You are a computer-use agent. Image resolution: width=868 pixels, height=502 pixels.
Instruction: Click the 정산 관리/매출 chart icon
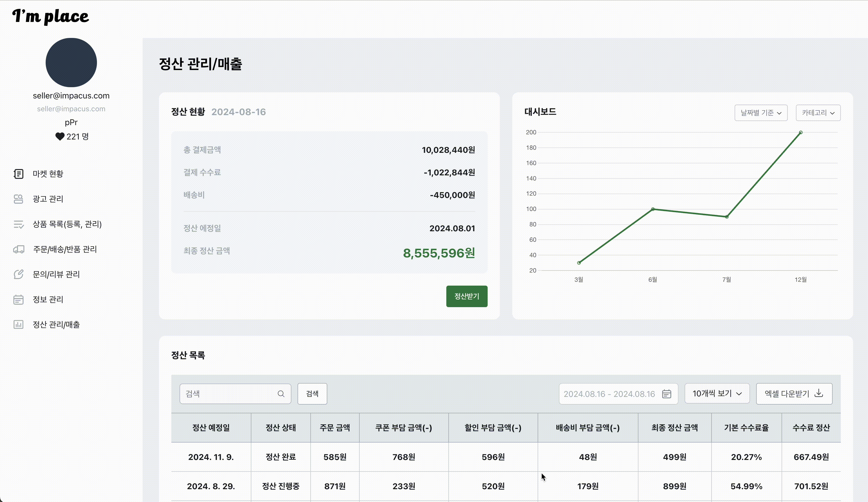click(18, 325)
